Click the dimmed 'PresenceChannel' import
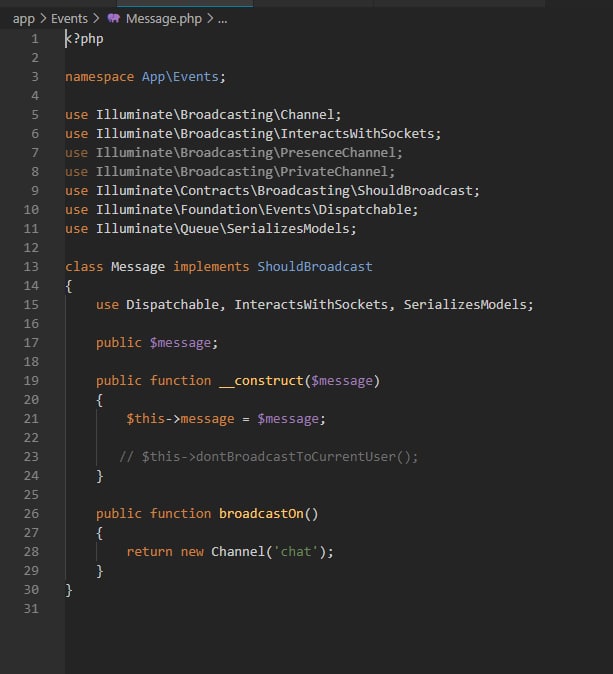The height and width of the screenshot is (674, 613). tap(338, 153)
